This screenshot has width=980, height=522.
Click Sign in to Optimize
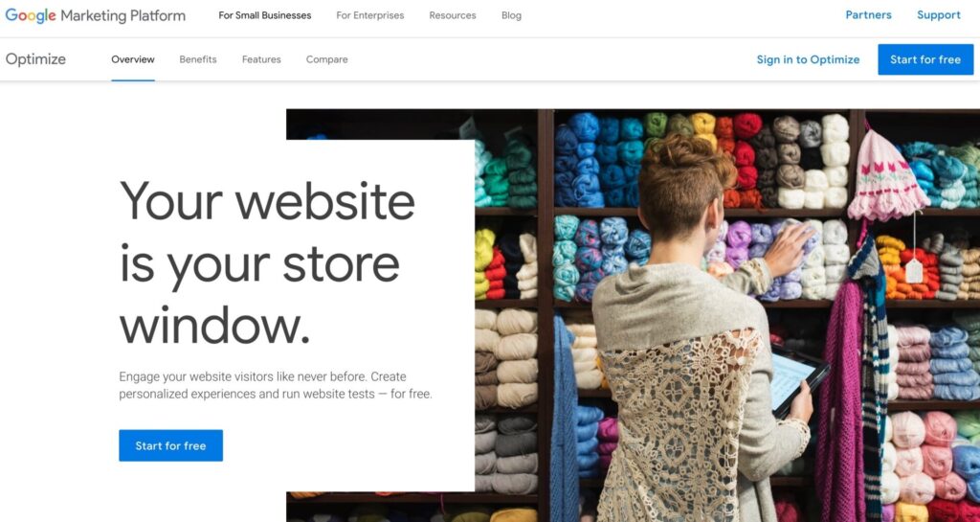point(808,59)
